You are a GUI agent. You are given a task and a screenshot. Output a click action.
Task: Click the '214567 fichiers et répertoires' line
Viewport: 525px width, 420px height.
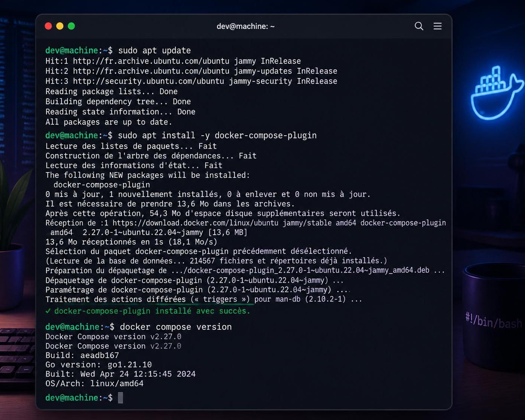click(x=216, y=261)
